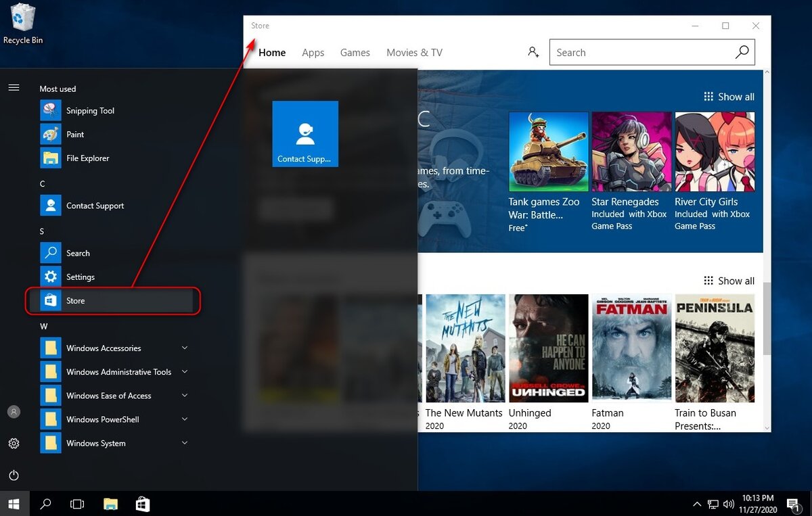Click the letter W group header
Viewport: 812px width, 516px height.
coord(43,326)
